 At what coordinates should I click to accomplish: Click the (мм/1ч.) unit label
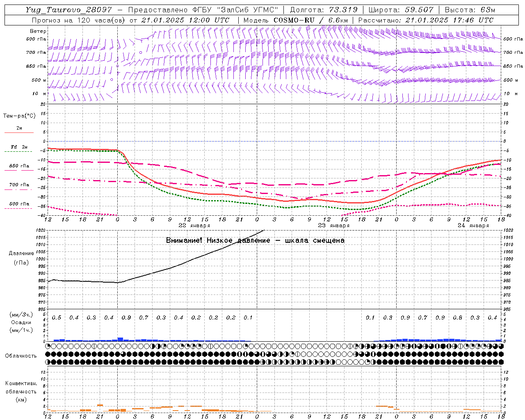21,330
